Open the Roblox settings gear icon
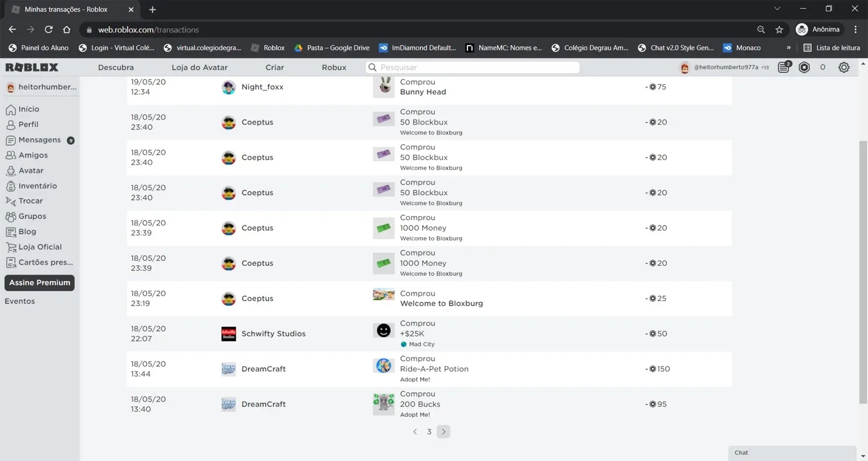This screenshot has width=868, height=461. coord(844,68)
